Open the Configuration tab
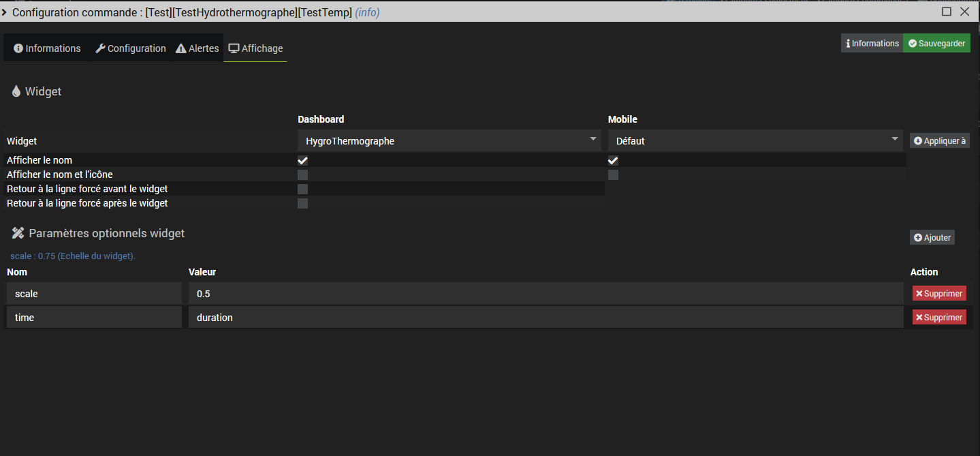This screenshot has height=456, width=980. tap(130, 48)
